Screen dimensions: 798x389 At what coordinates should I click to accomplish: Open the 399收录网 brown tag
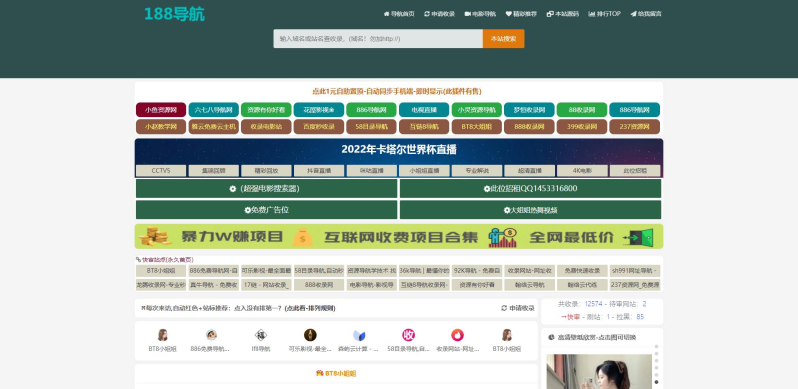click(x=582, y=127)
